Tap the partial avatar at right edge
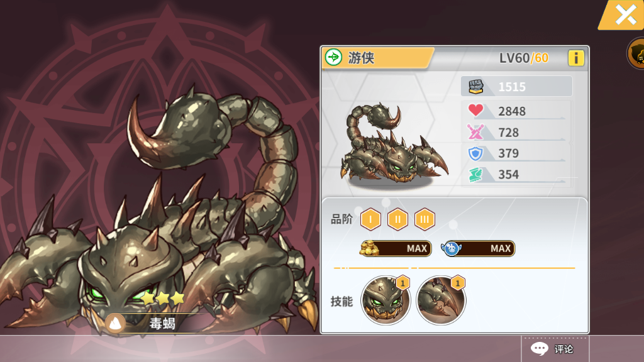 (x=636, y=53)
